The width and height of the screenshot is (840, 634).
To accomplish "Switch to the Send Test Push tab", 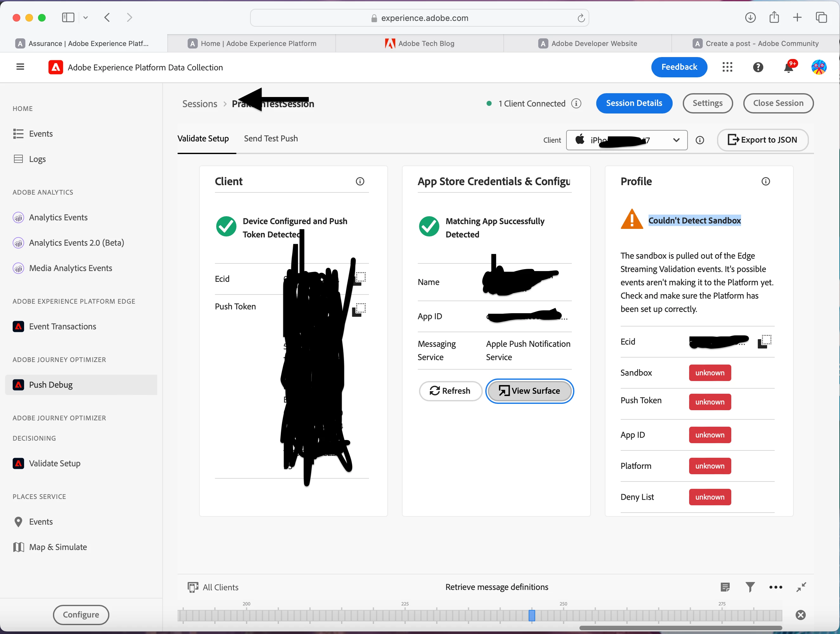I will 270,139.
